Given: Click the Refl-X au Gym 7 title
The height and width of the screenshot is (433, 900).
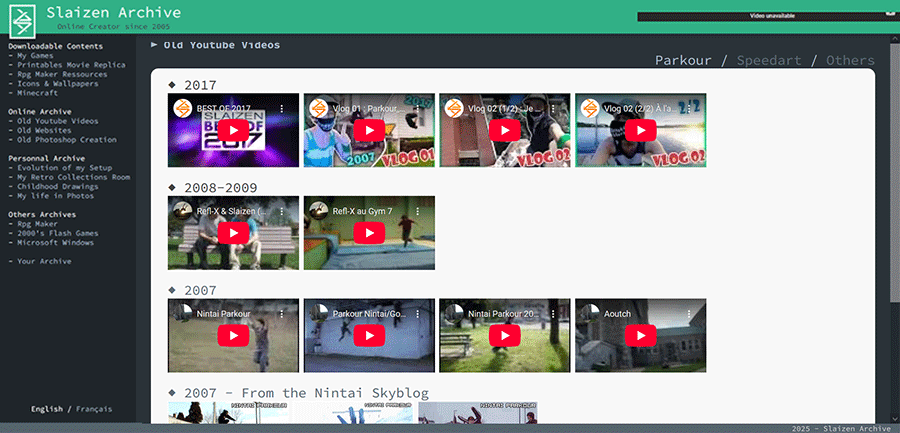Looking at the screenshot, I should (362, 211).
